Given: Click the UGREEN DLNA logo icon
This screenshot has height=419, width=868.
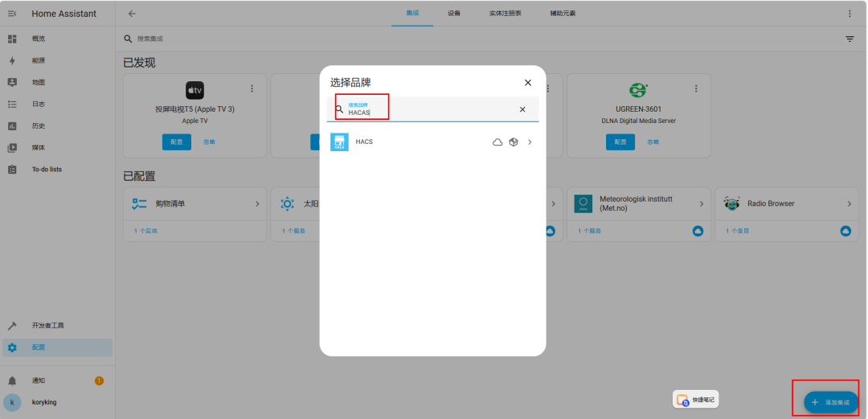Looking at the screenshot, I should point(639,90).
